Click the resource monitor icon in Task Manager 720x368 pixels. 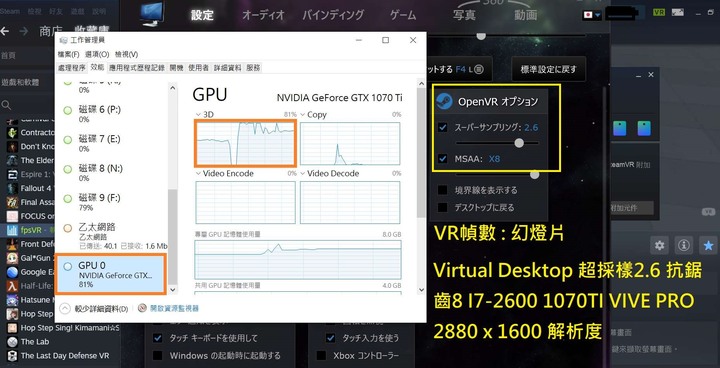point(142,308)
